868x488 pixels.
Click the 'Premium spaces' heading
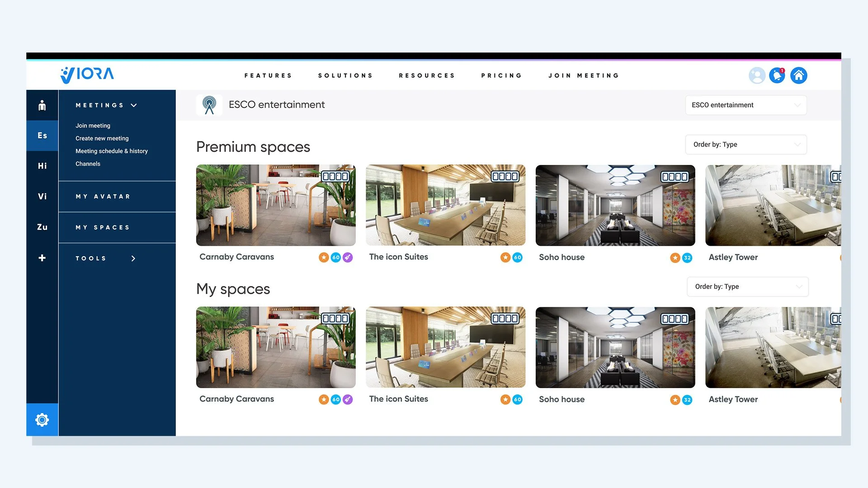(253, 147)
